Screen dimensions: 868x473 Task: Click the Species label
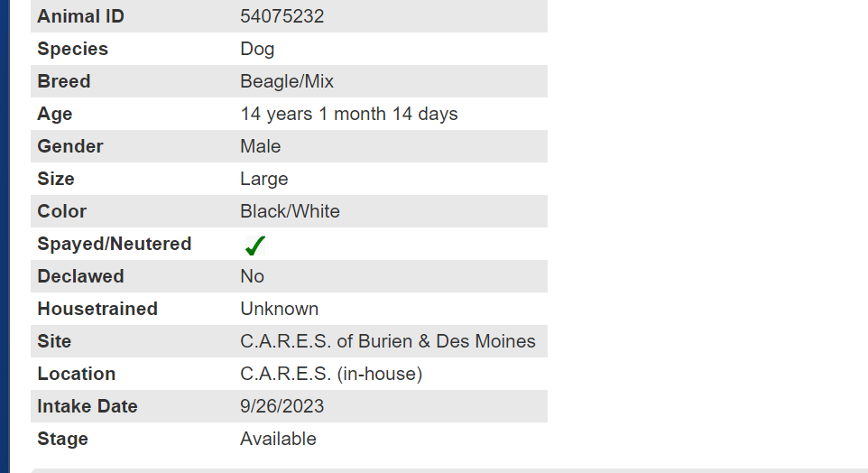coord(72,49)
